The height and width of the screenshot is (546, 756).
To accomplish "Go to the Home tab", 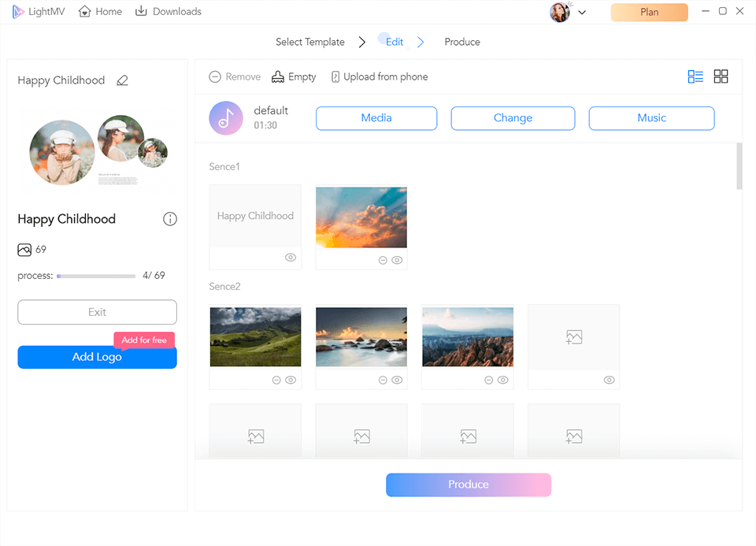I will click(x=100, y=12).
